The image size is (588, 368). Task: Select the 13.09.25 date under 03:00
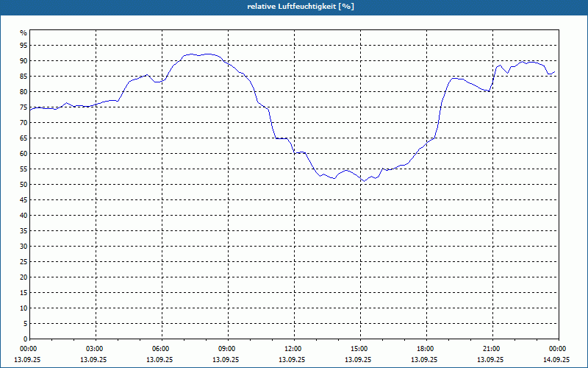pyautogui.click(x=93, y=360)
